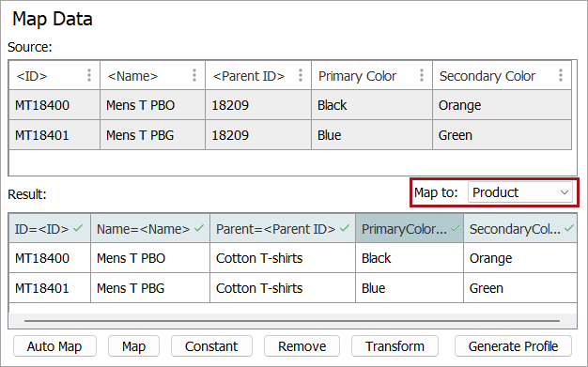This screenshot has height=367, width=588.
Task: Click Cotton T-shirts in result MT18401 row
Action: click(283, 288)
